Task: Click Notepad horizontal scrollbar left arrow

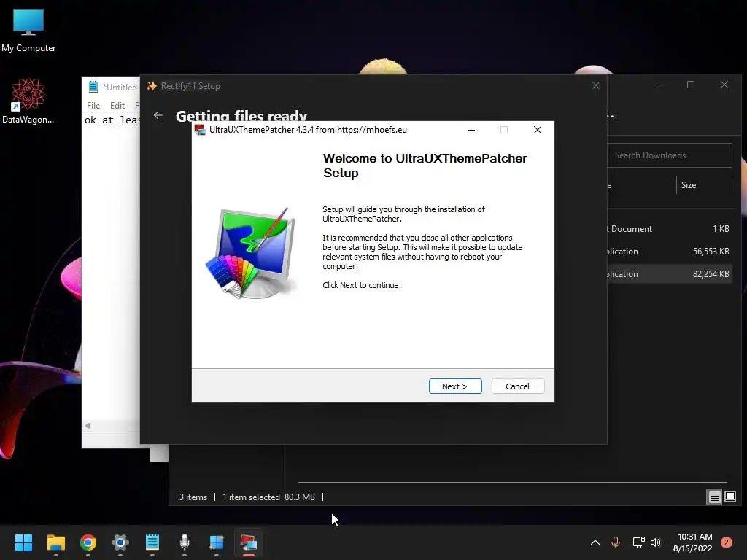Action: (x=88, y=426)
